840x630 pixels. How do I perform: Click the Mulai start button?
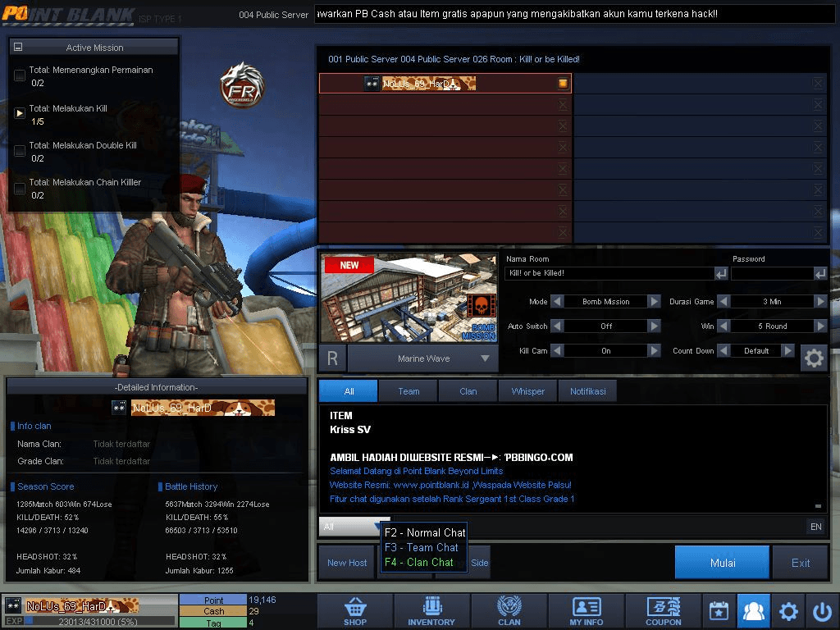tap(722, 563)
